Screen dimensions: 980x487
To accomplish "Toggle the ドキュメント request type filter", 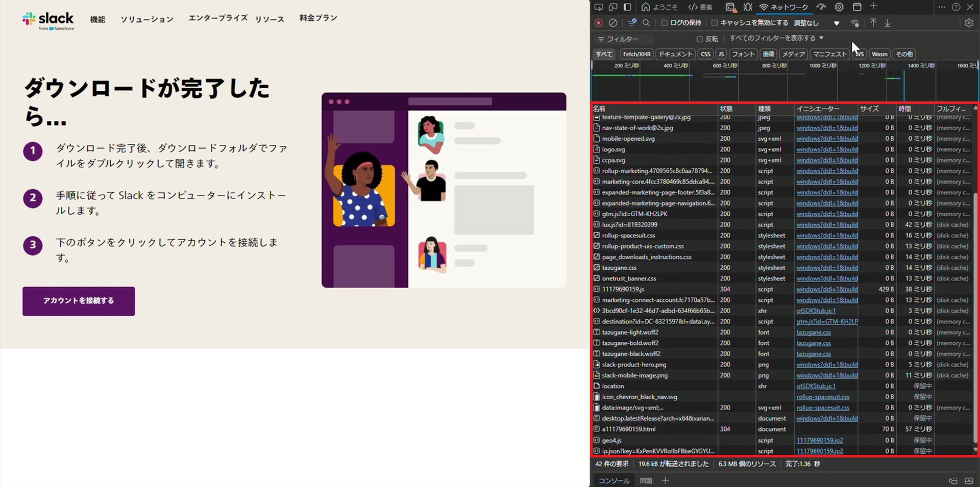I will pyautogui.click(x=675, y=54).
